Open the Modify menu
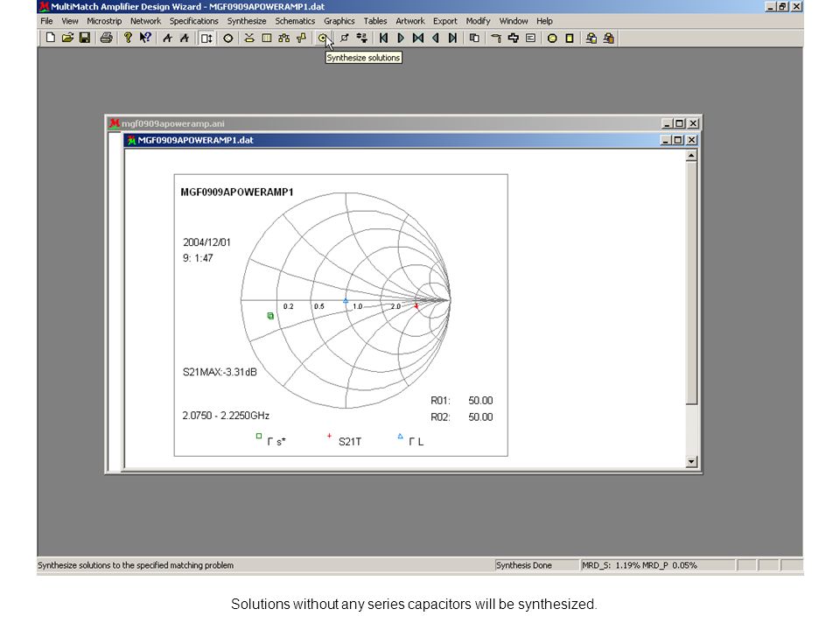The image size is (840, 630). tap(478, 21)
